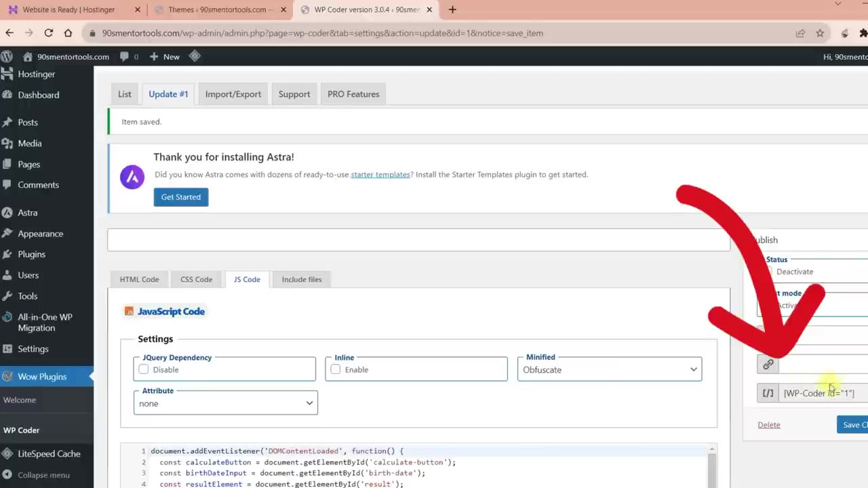Open Astra menu in sidebar
This screenshot has height=488, width=868.
coord(27,212)
